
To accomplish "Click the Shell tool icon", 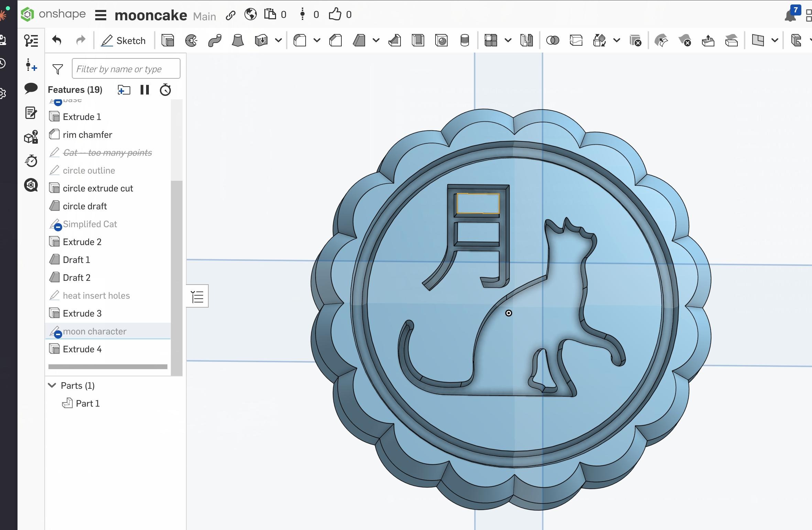I will pyautogui.click(x=418, y=41).
